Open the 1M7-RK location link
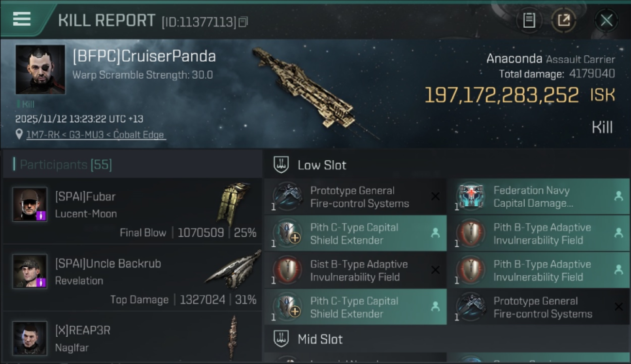Screen dimensions: 631x364 coord(95,134)
